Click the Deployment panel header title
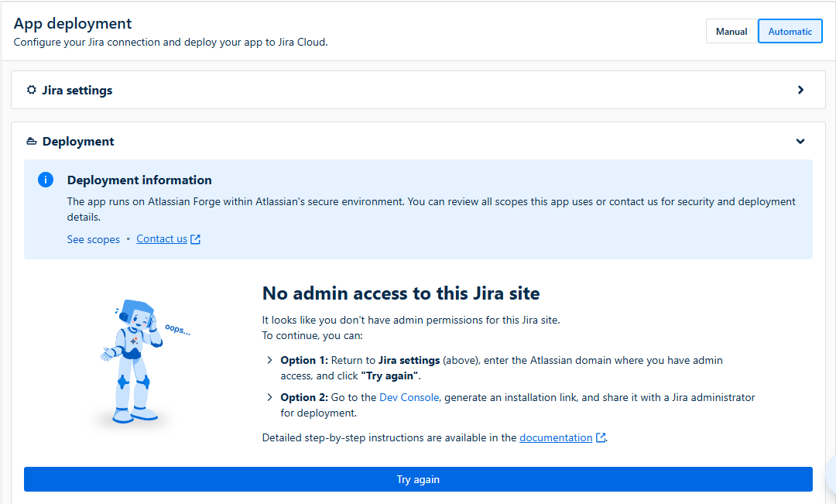Image resolution: width=836 pixels, height=504 pixels. (78, 142)
